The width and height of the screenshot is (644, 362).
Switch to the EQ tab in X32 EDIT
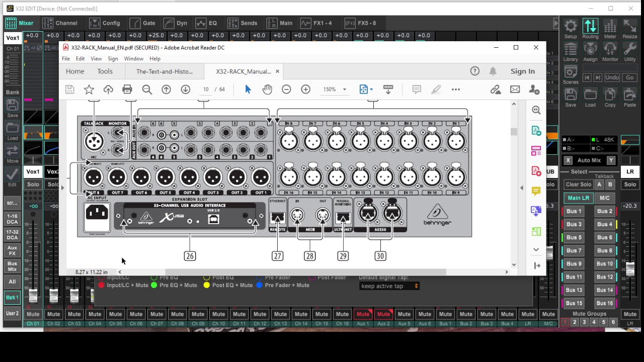click(207, 23)
